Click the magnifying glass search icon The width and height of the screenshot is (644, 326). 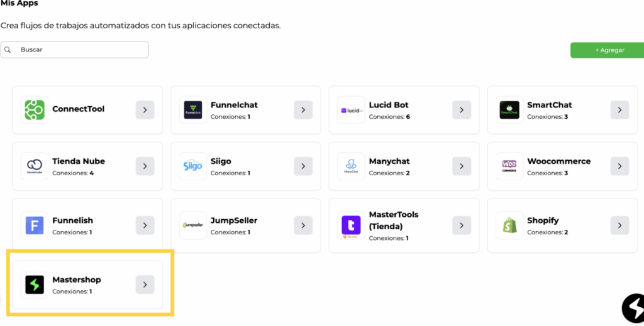8,50
